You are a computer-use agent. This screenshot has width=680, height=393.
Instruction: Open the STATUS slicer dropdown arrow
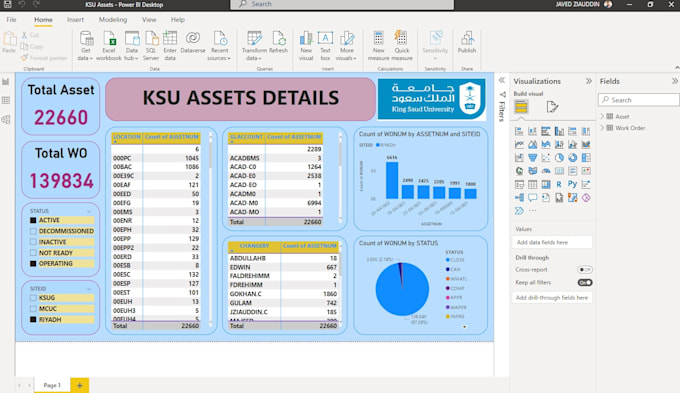pos(89,211)
